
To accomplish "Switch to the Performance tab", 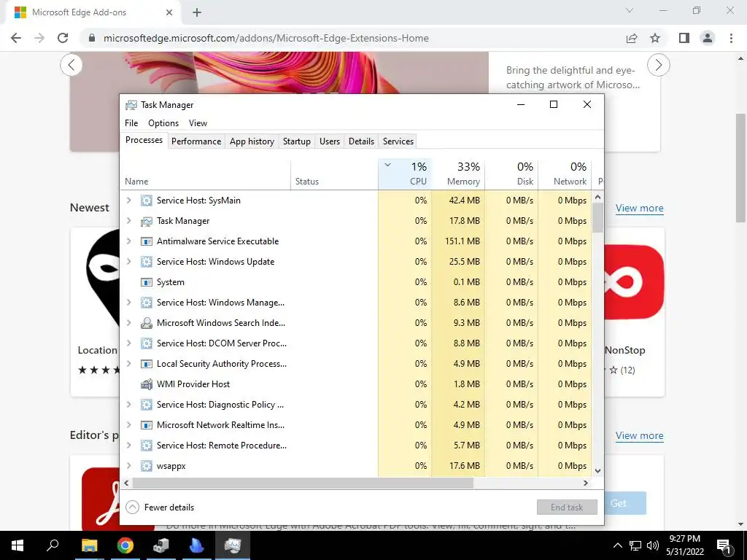I will [x=196, y=141].
